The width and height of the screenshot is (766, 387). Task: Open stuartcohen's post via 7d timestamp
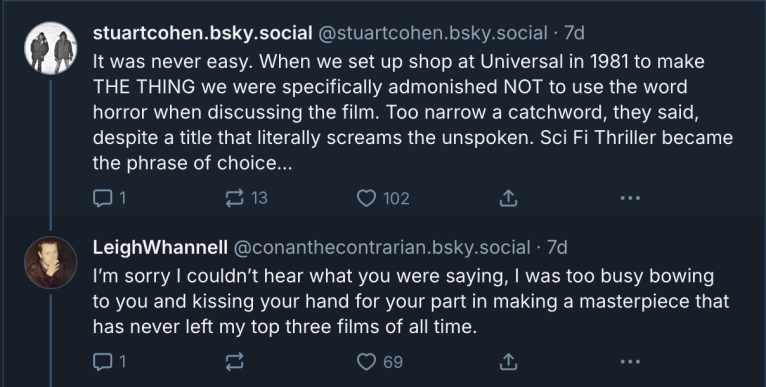tap(574, 33)
